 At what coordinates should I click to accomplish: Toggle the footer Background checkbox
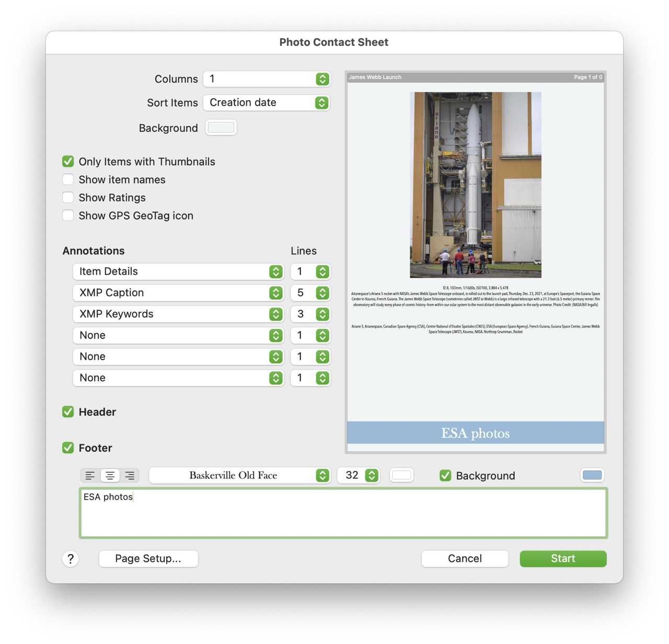point(445,475)
